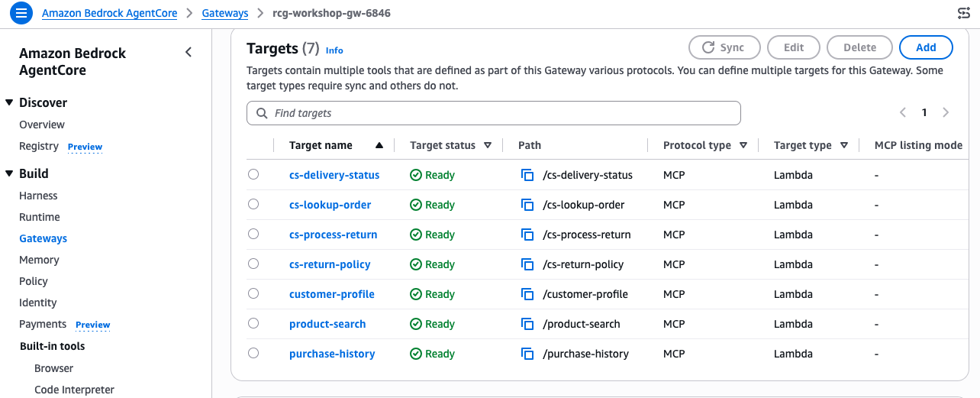Collapse the Build section in the sidebar

(9, 173)
